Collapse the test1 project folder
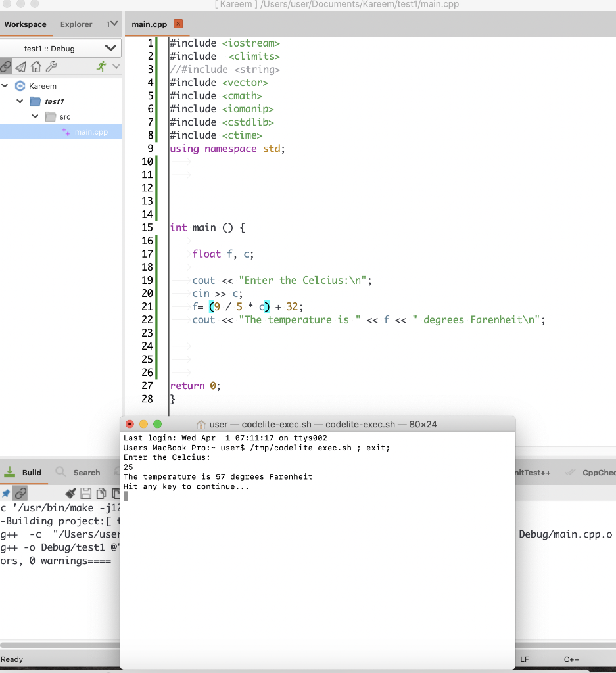Viewport: 616px width, 673px height. [x=20, y=101]
